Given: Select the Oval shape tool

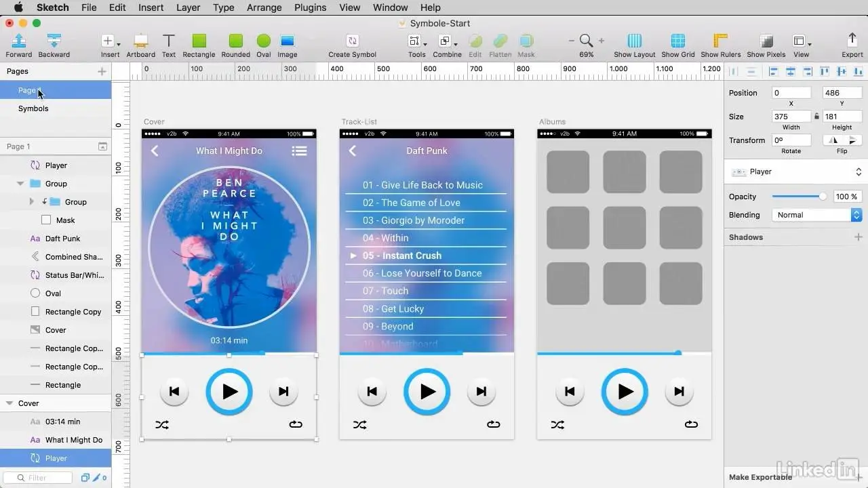Looking at the screenshot, I should click(x=264, y=45).
